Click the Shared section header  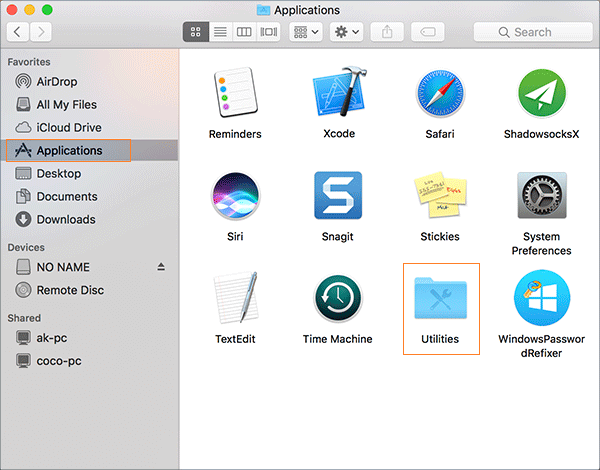point(24,318)
